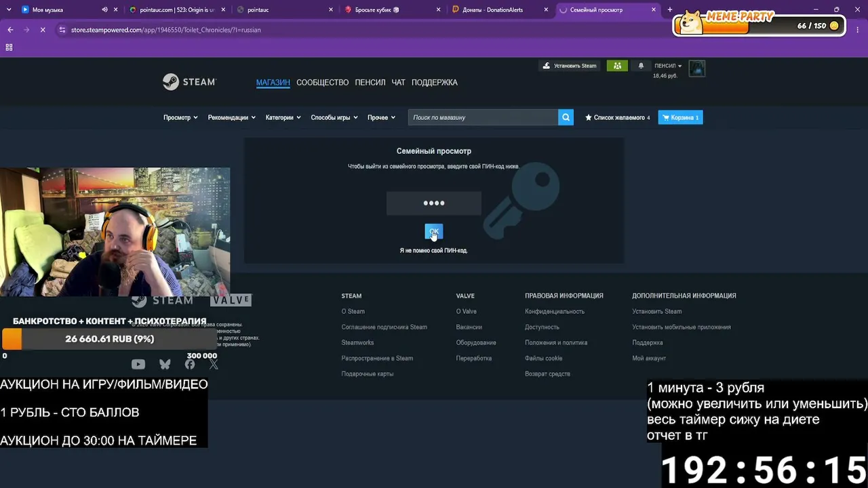Open the notifications bell icon
Viewport: 868px width, 488px height.
(x=642, y=66)
